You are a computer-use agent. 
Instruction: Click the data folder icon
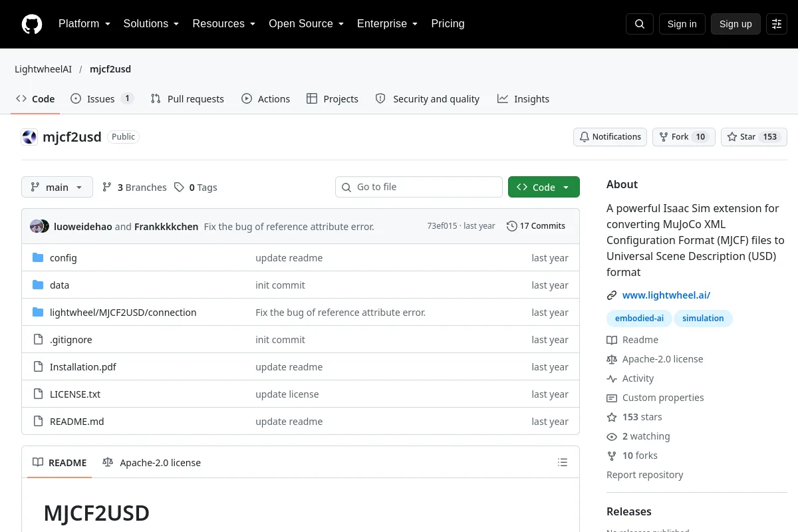pos(38,285)
